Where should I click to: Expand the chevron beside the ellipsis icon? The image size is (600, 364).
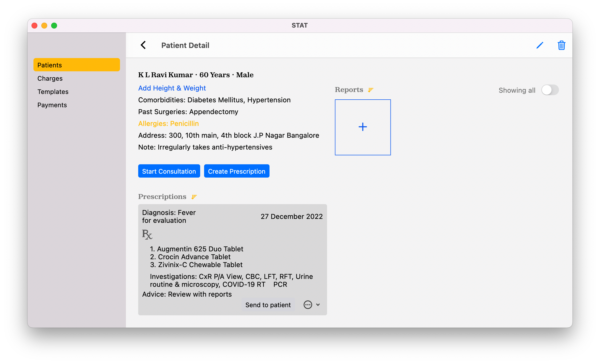click(318, 305)
